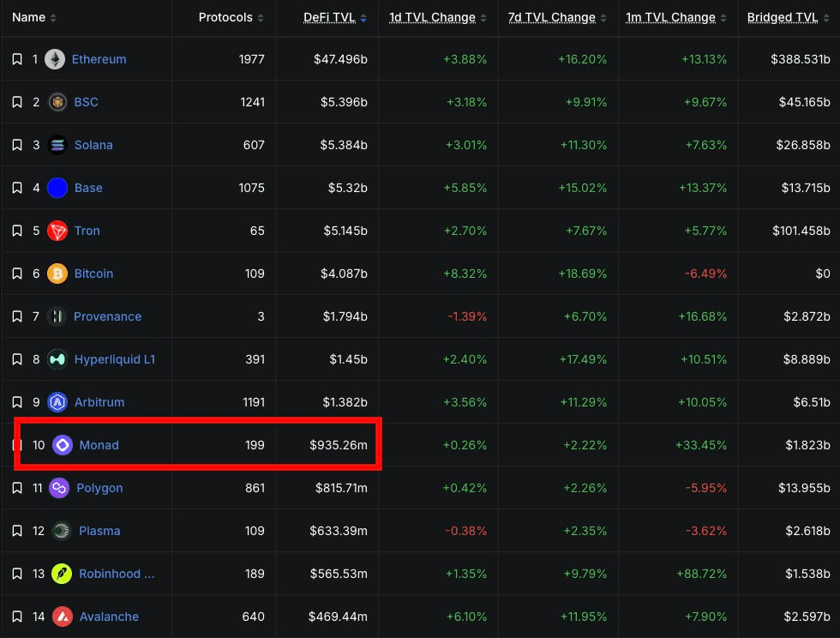Viewport: 840px width, 638px height.
Task: Open the truncated Robinhood chain link
Action: point(117,574)
